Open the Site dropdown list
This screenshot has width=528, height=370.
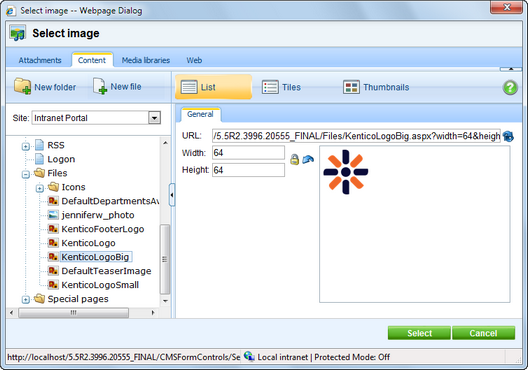154,118
